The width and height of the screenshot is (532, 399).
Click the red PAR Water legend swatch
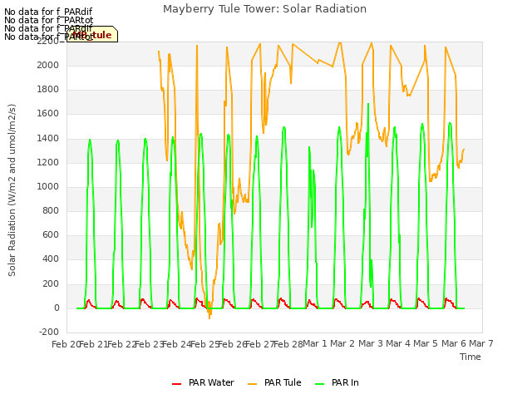click(176, 384)
